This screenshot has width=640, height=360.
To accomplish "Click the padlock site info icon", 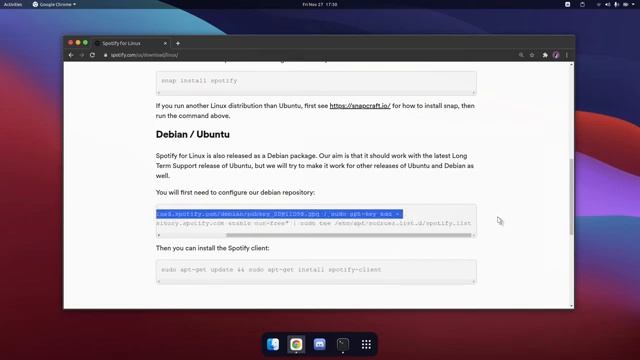I will pyautogui.click(x=105, y=55).
